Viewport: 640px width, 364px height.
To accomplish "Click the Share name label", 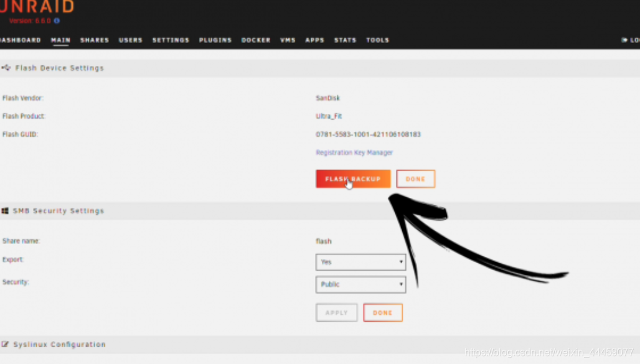I will pos(21,241).
